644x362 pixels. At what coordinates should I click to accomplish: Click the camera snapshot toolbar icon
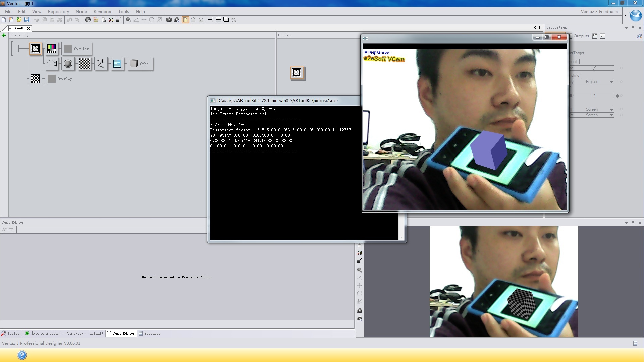pos(169,20)
